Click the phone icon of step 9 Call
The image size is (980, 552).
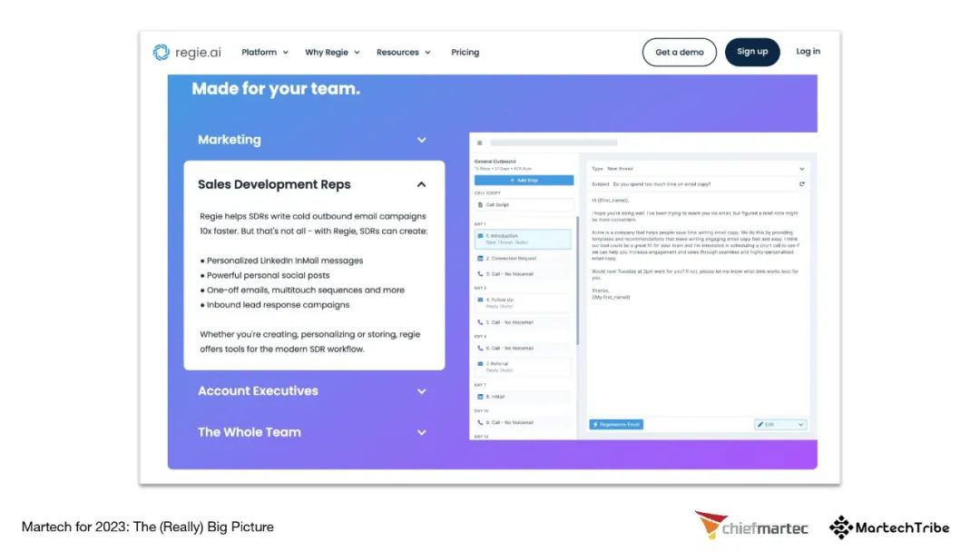[480, 422]
